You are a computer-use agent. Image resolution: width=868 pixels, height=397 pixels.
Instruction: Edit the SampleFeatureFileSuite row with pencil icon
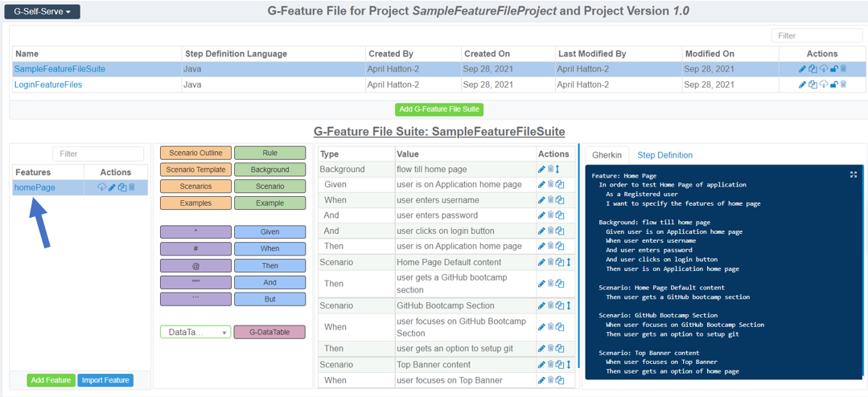click(803, 69)
